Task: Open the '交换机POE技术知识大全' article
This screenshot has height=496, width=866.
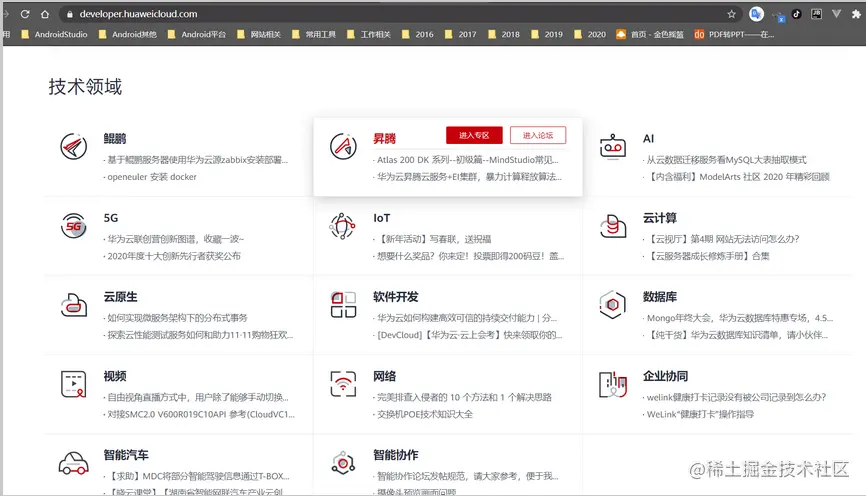Action: 425,414
